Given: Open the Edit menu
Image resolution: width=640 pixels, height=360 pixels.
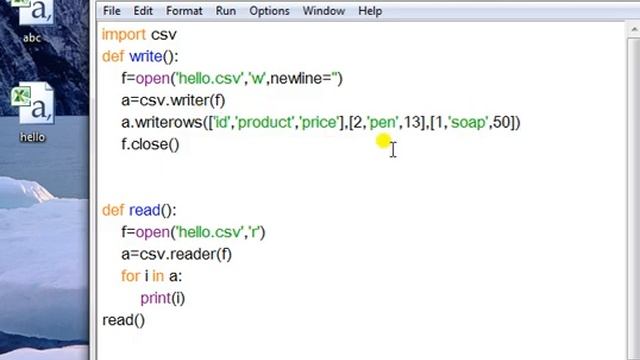Looking at the screenshot, I should (143, 11).
